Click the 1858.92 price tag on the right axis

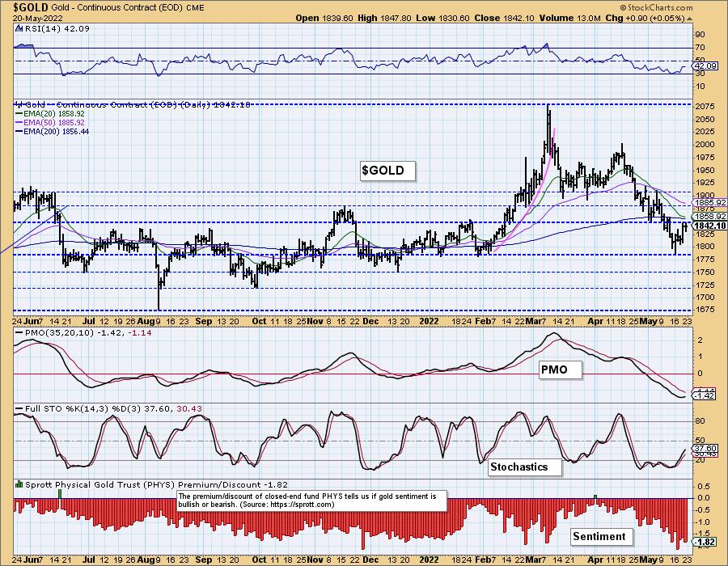[x=709, y=217]
